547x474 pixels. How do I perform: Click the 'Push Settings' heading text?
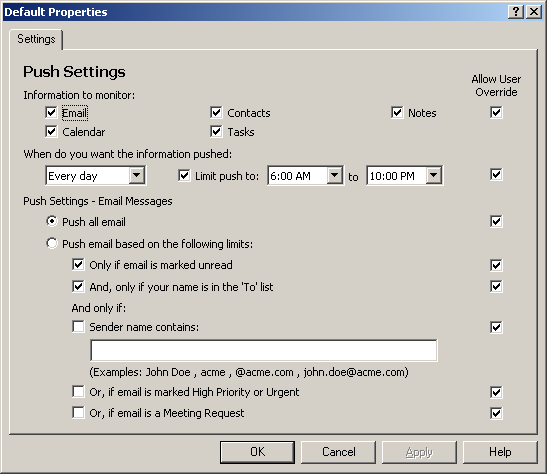(74, 72)
